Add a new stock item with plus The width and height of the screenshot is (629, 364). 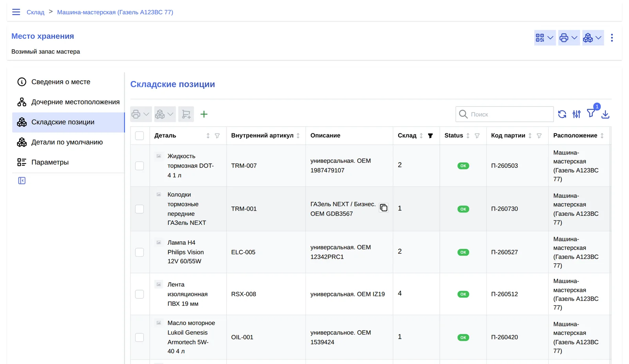204,114
